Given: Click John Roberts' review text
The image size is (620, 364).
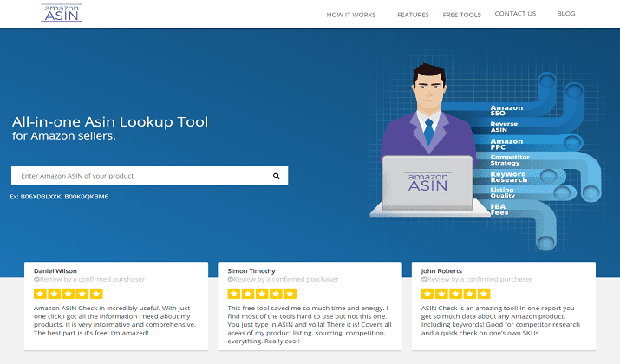Looking at the screenshot, I should point(500,321).
